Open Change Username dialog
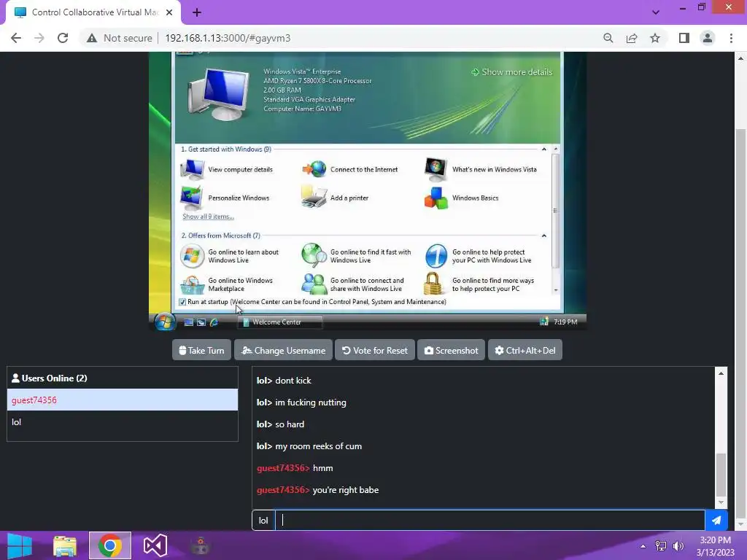The image size is (747, 560). pos(284,351)
